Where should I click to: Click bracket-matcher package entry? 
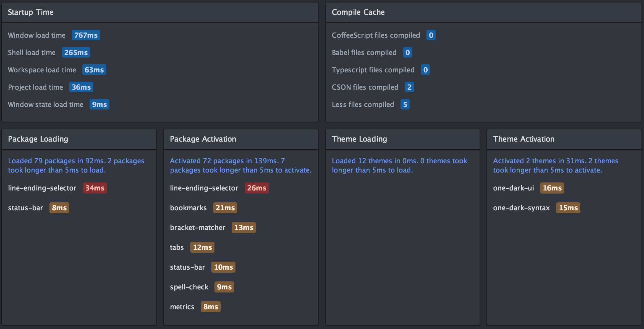pyautogui.click(x=197, y=228)
